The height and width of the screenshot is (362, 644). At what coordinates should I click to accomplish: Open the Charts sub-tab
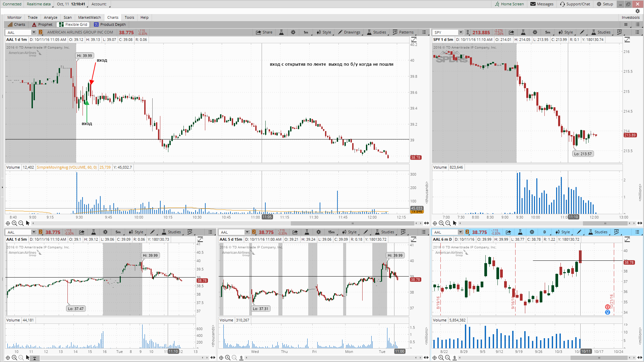click(16, 24)
